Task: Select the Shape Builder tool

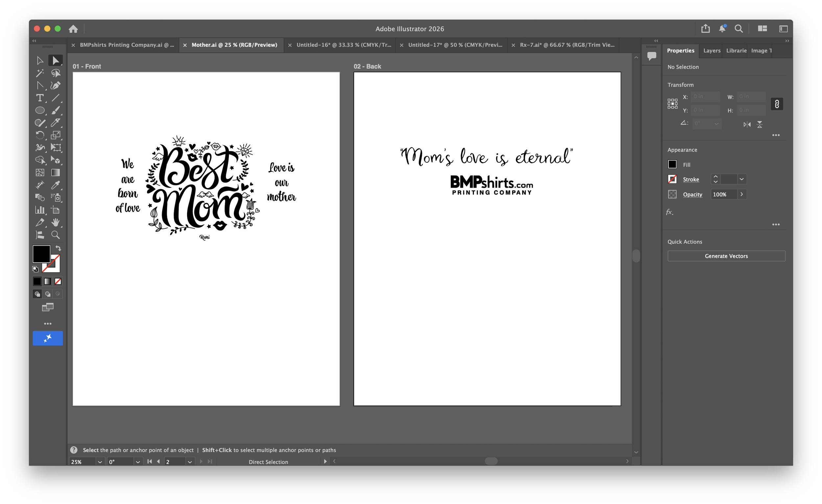Action: point(40,160)
